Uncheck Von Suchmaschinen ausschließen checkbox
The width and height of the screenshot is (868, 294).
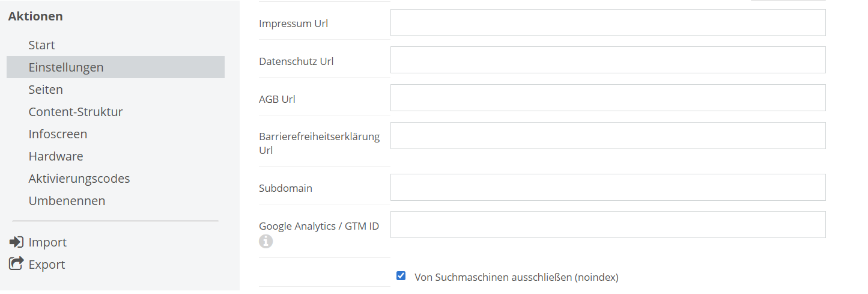(x=401, y=276)
